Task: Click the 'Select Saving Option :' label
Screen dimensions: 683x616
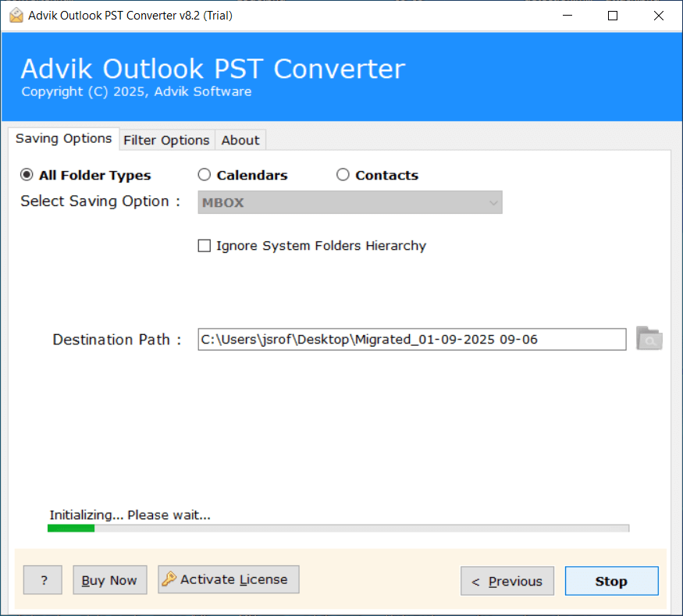Action: (x=101, y=201)
